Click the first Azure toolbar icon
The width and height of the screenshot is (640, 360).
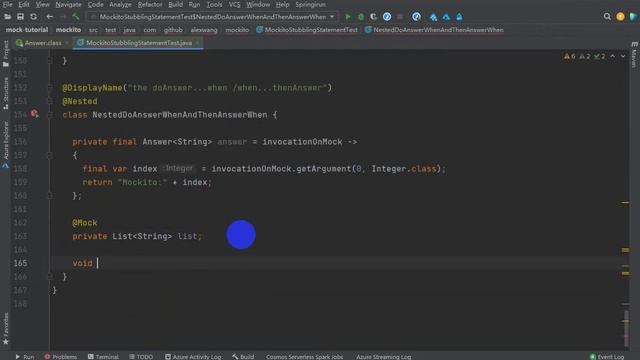433,17
